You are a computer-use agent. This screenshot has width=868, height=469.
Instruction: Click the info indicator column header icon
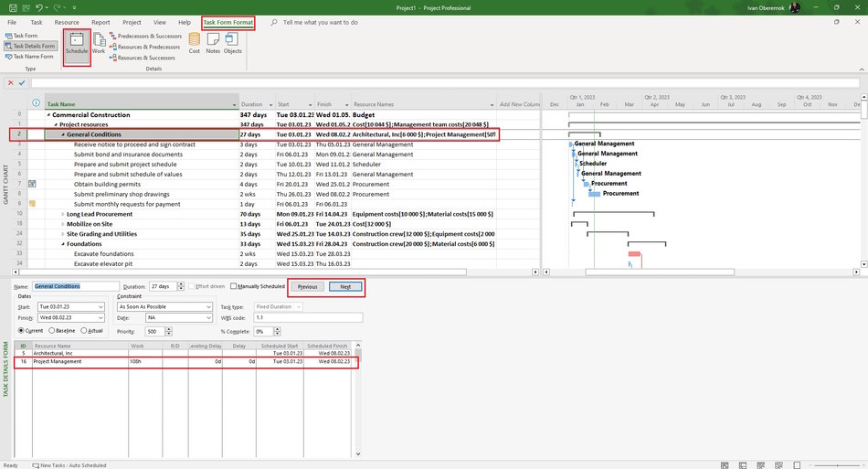36,103
